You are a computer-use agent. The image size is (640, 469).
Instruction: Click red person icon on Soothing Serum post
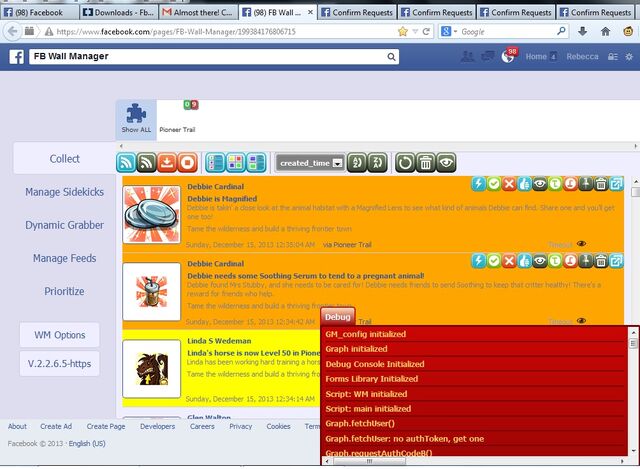570,261
